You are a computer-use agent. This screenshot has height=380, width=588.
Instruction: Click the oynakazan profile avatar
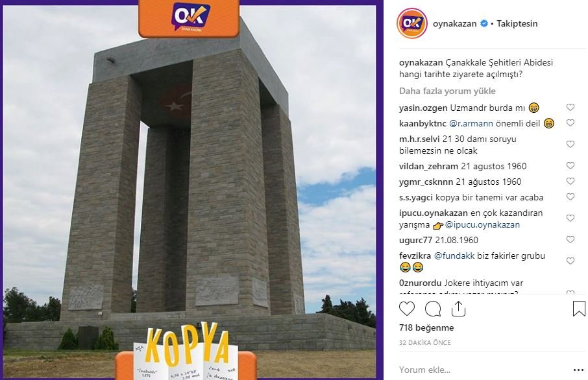pyautogui.click(x=411, y=23)
